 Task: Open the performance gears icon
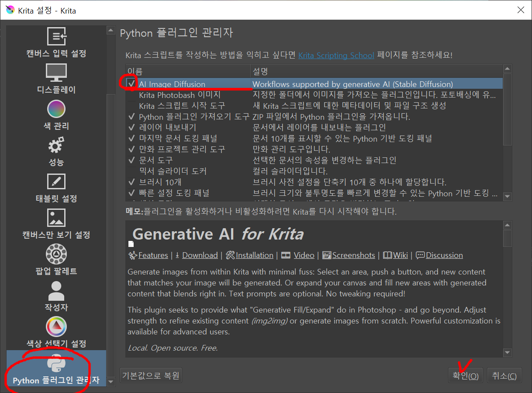tap(56, 146)
